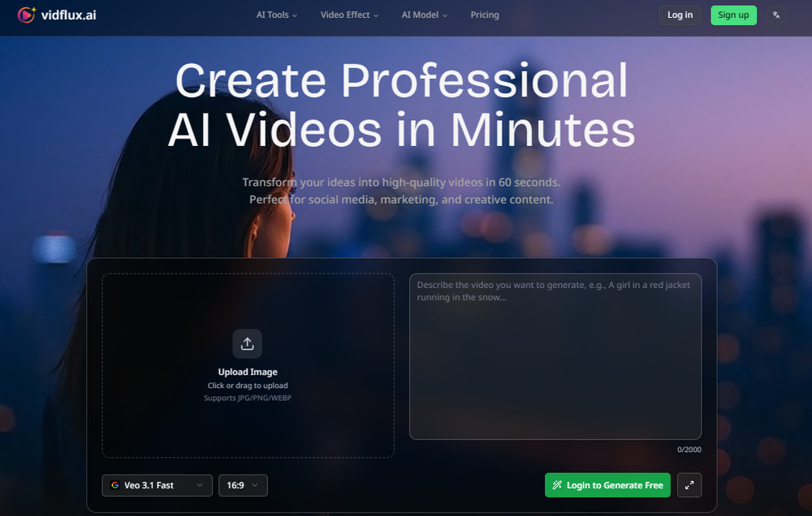
Task: Click Login to Generate Free
Action: pos(607,485)
